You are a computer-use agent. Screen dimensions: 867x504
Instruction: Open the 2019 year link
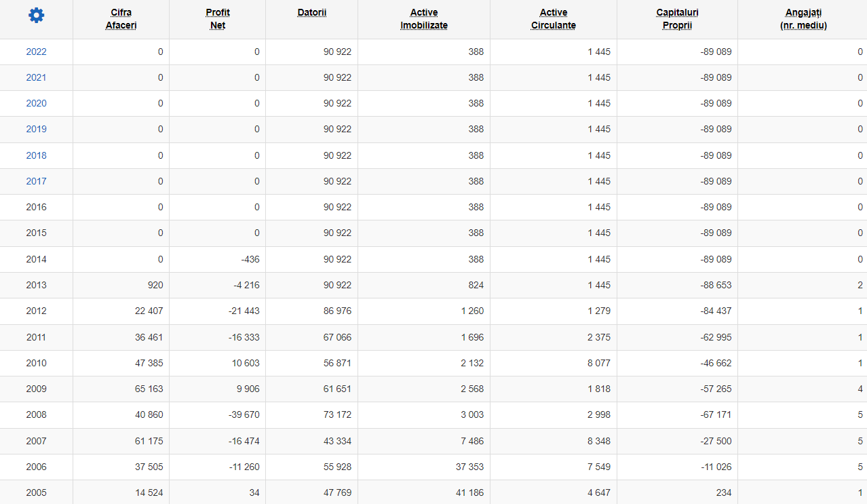[36, 129]
